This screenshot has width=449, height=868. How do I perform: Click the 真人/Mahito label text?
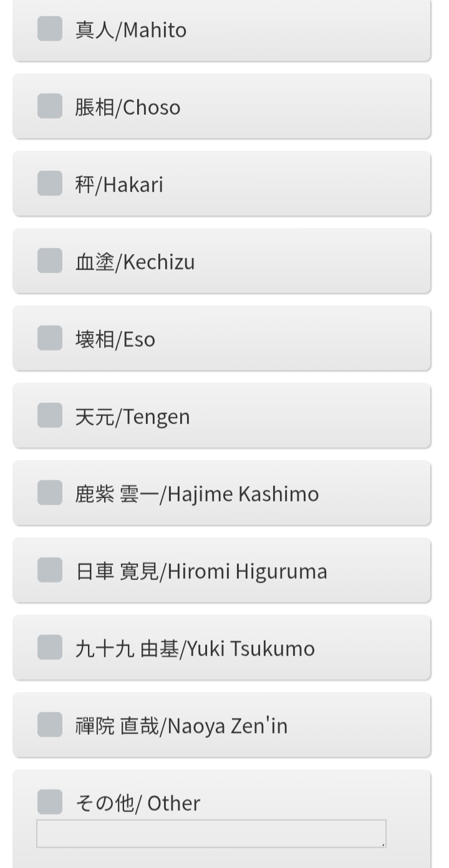130,30
